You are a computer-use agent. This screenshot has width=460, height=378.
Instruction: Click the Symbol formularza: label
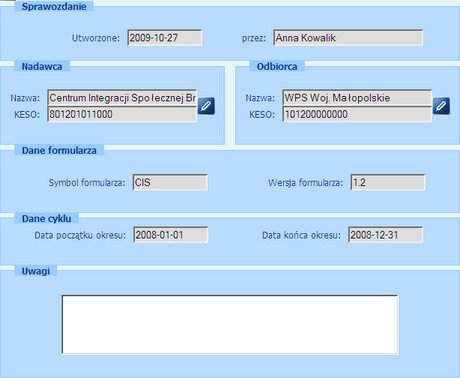click(87, 183)
